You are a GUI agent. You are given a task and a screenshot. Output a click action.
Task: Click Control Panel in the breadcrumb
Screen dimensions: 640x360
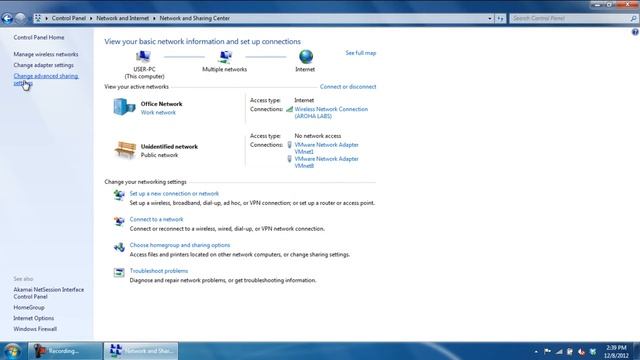(69, 18)
